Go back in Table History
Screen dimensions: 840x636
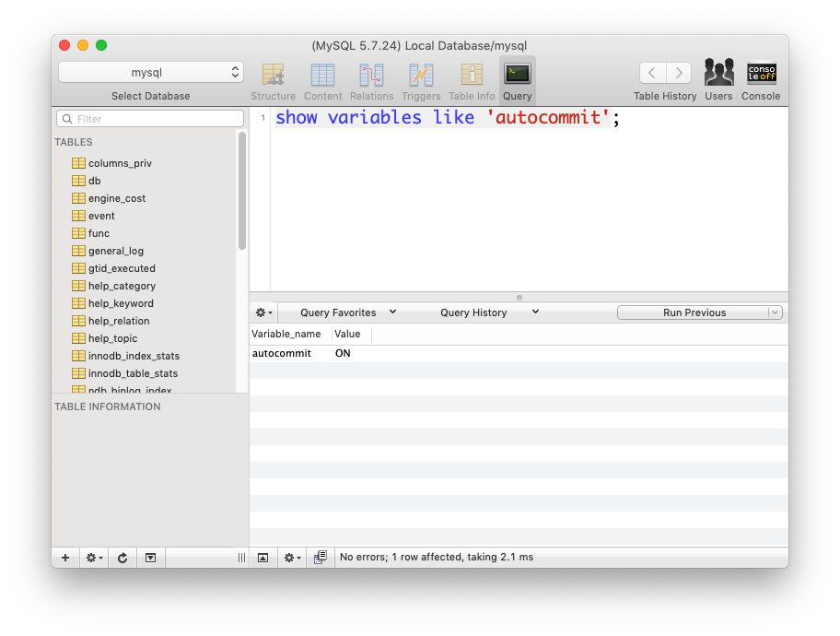pyautogui.click(x=652, y=73)
